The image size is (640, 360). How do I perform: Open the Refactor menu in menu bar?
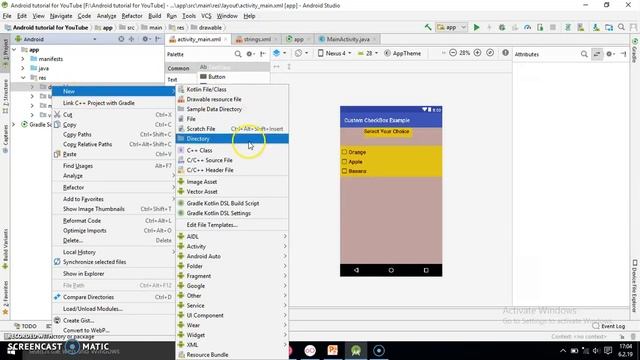(x=132, y=16)
